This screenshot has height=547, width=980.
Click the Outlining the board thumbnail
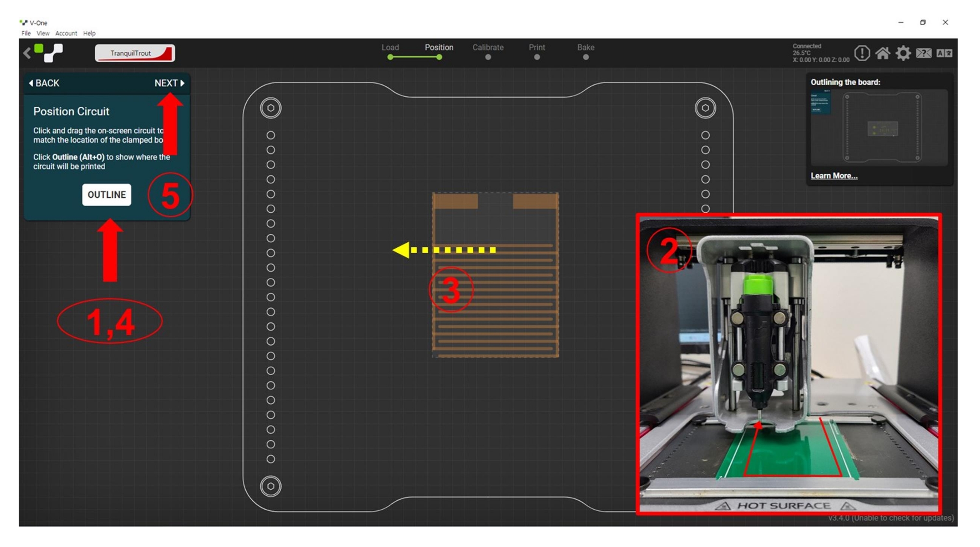point(879,128)
